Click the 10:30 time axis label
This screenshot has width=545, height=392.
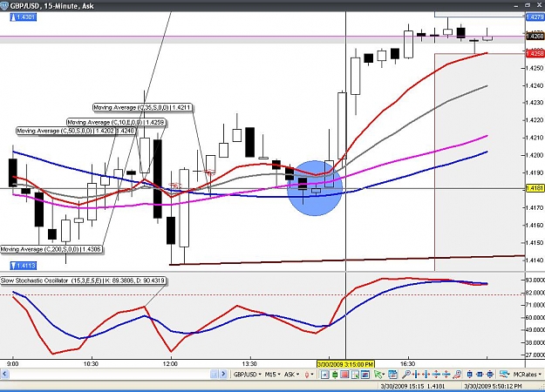click(91, 364)
